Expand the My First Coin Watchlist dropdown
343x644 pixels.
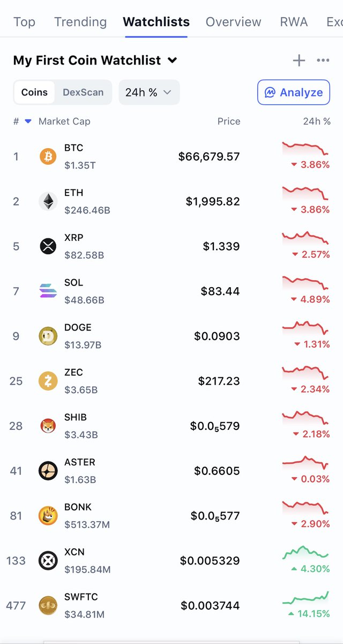(173, 61)
